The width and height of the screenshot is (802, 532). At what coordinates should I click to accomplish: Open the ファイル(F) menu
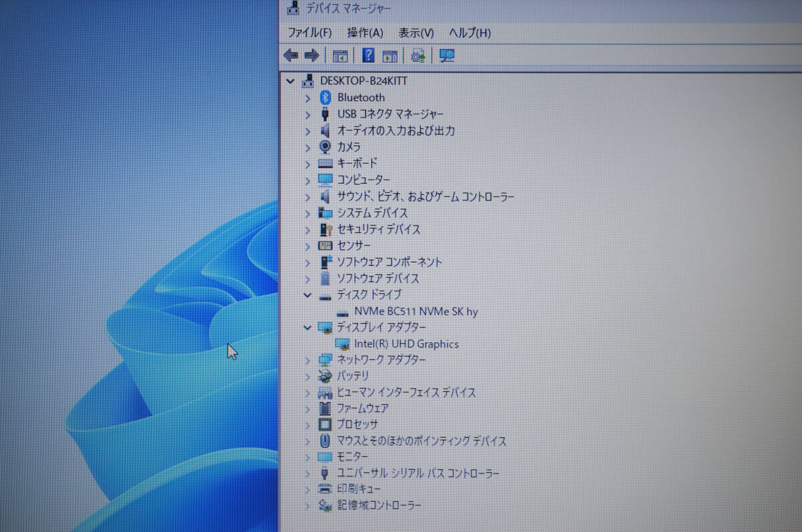click(309, 33)
